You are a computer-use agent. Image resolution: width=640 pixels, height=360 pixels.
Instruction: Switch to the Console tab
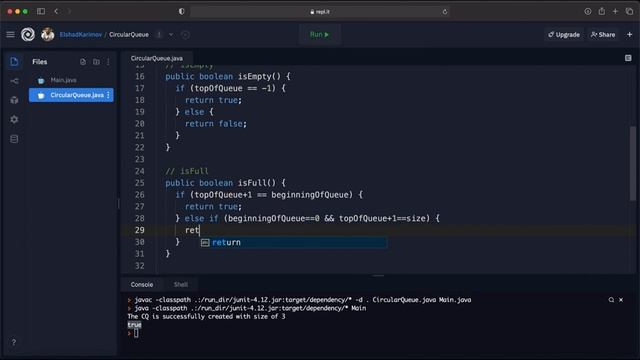click(x=142, y=284)
